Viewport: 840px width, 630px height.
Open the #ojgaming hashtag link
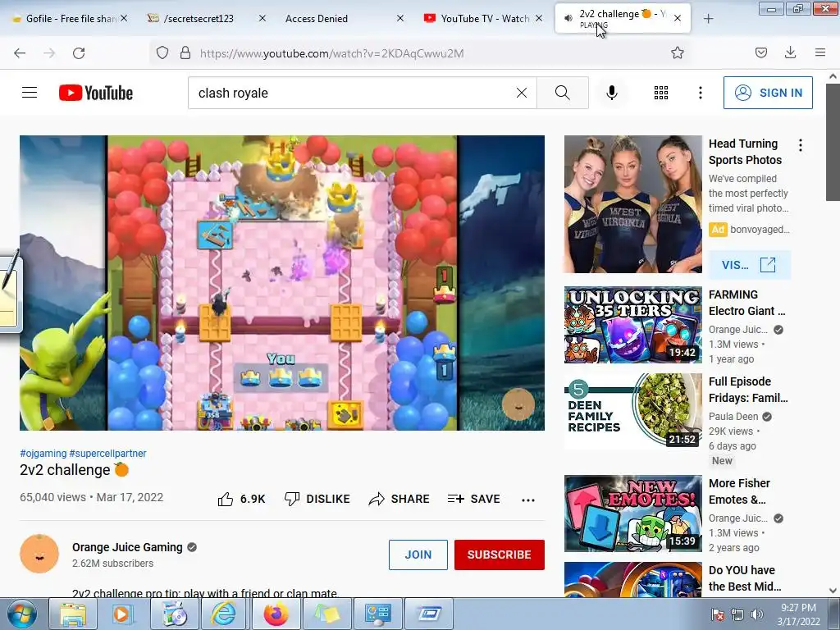coord(43,453)
